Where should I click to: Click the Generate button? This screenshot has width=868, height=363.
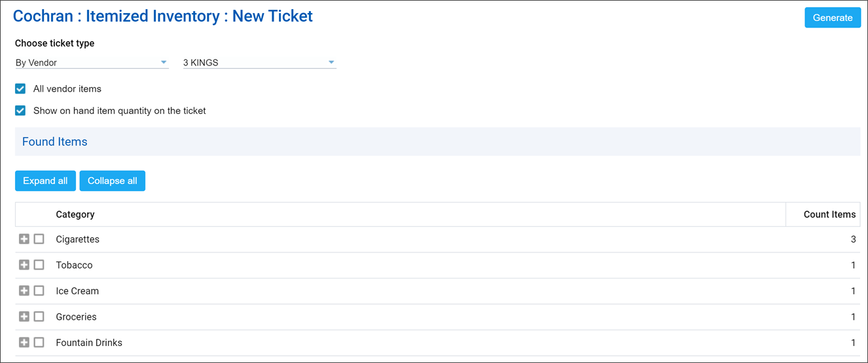pyautogui.click(x=832, y=18)
